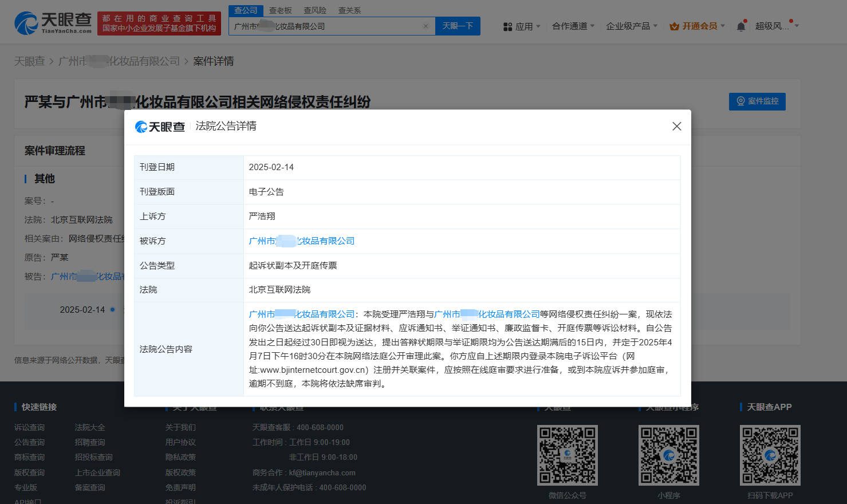Click 北京互联网法院 value in dialog

[279, 290]
